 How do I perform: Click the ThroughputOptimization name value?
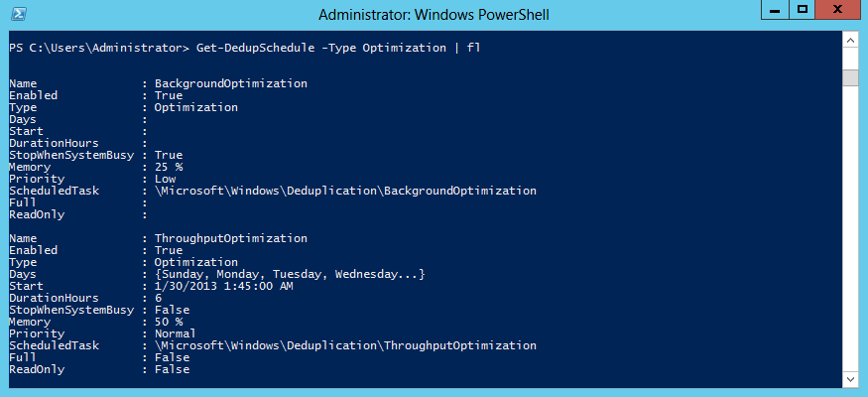(231, 238)
